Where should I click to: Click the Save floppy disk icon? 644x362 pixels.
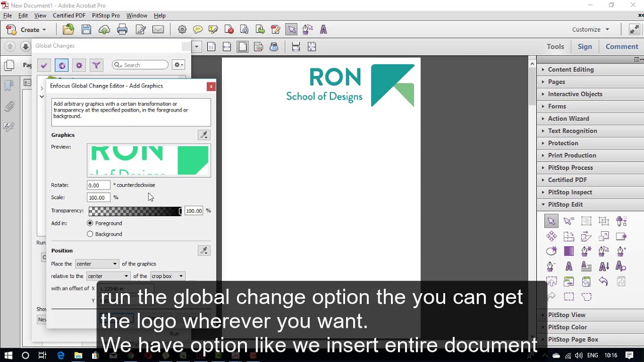[x=87, y=30]
